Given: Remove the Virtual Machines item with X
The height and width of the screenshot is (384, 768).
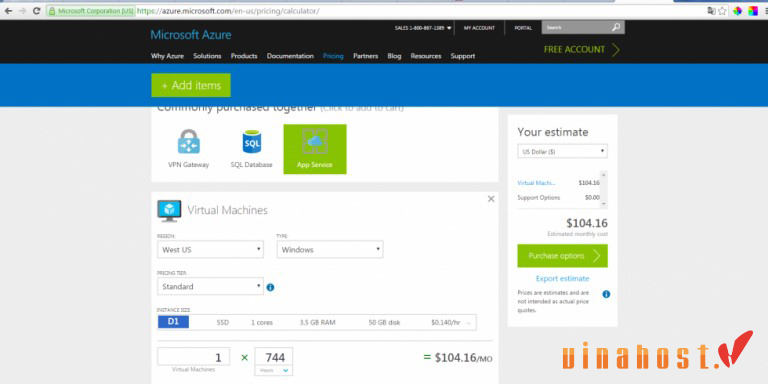Looking at the screenshot, I should tap(491, 199).
